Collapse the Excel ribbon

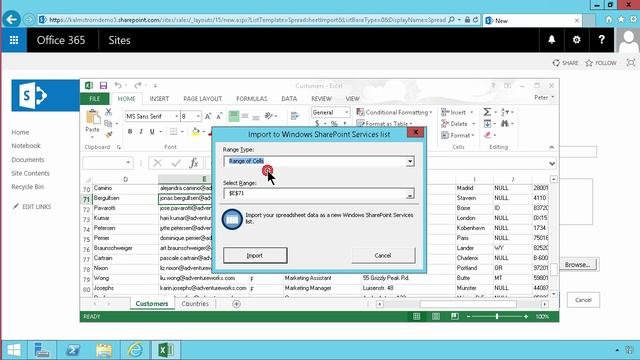pyautogui.click(x=551, y=147)
